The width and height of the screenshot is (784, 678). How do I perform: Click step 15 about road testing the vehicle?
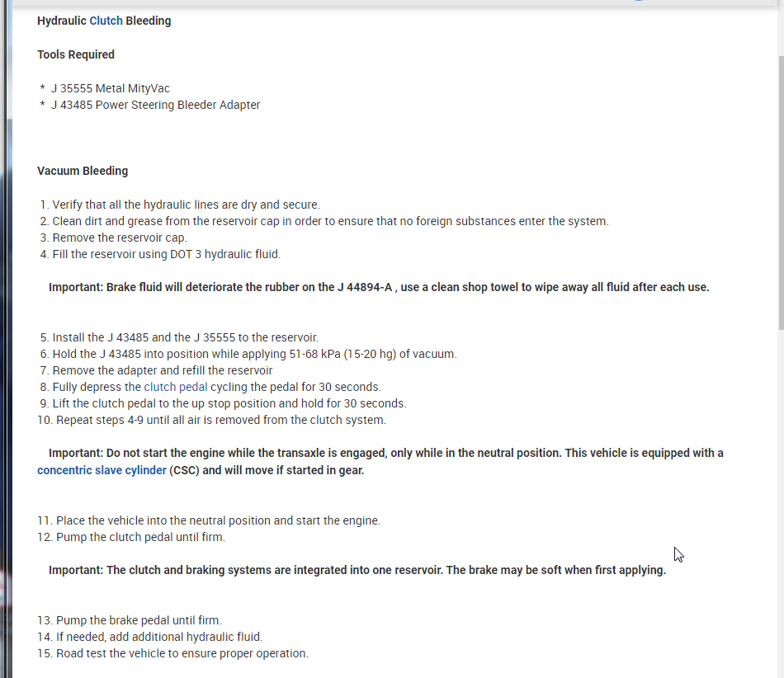click(180, 653)
